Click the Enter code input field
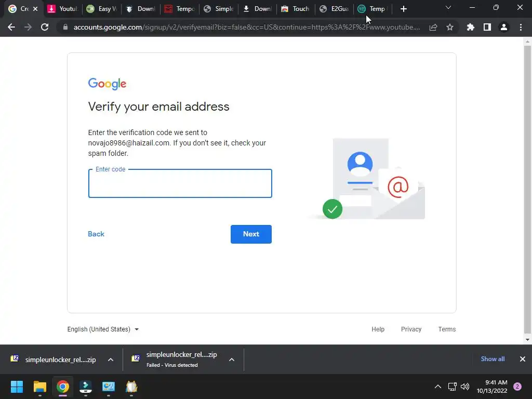The height and width of the screenshot is (399, 532). pyautogui.click(x=180, y=183)
